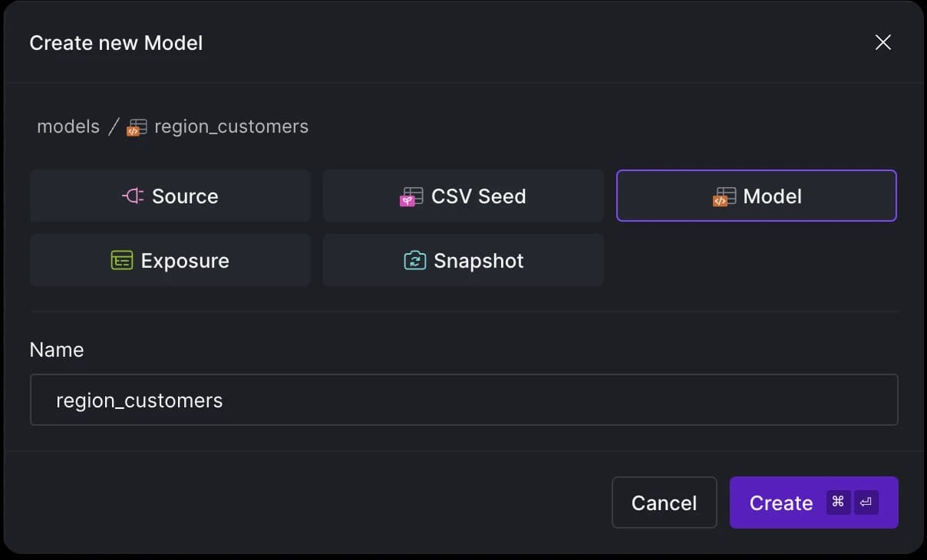The height and width of the screenshot is (560, 927).
Task: Open the models folder in breadcrumb
Action: pyautogui.click(x=68, y=127)
